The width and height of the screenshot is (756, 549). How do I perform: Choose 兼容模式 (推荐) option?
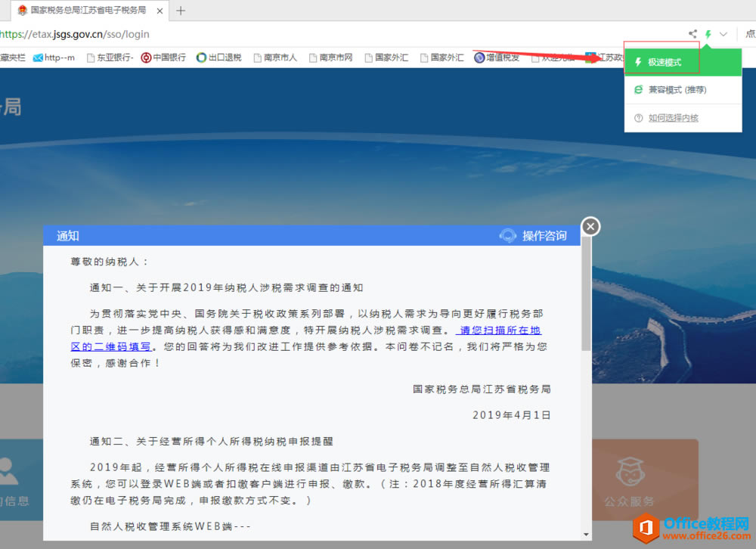(x=683, y=90)
